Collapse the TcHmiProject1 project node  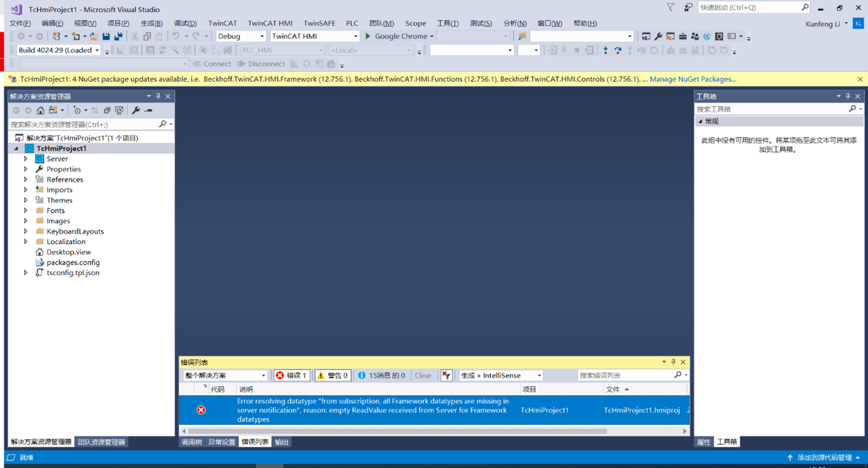tap(16, 148)
